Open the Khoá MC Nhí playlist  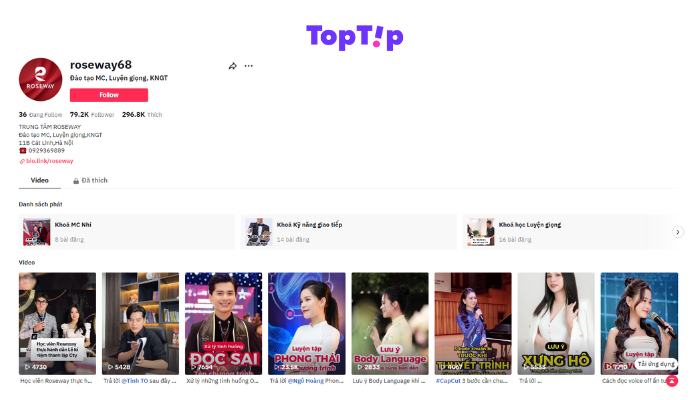pos(127,232)
